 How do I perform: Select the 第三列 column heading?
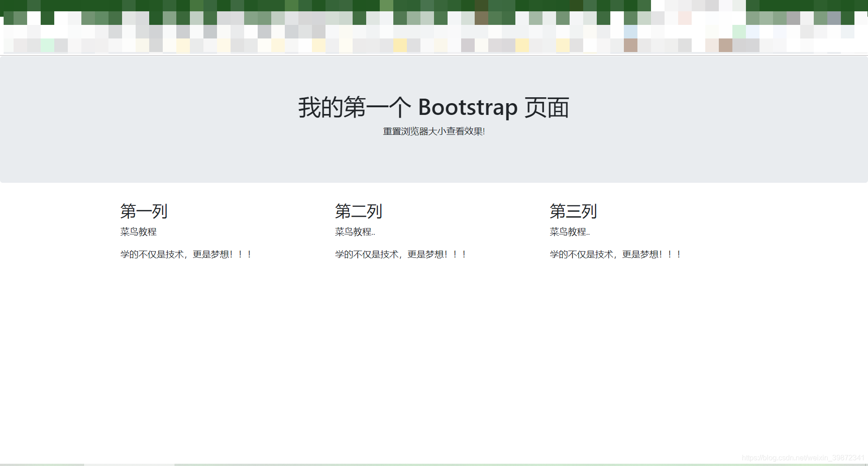coord(573,211)
